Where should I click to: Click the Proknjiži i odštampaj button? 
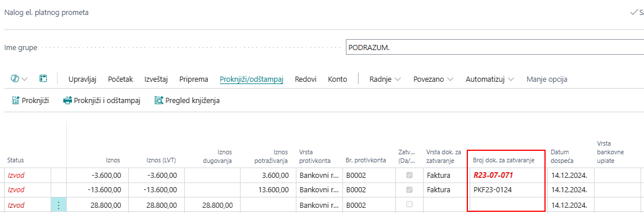[102, 100]
